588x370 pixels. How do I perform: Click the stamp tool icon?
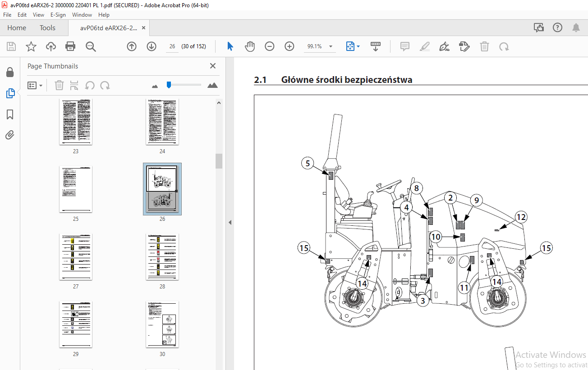tap(464, 46)
